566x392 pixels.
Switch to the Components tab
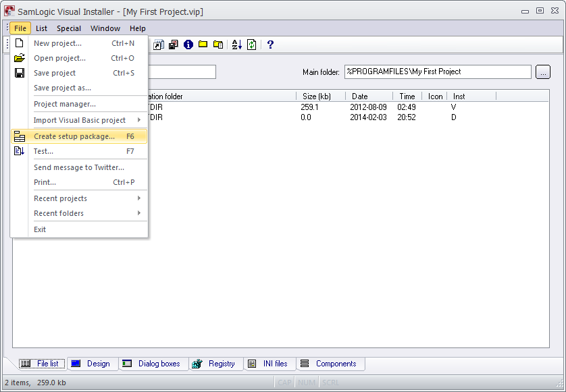tap(330, 364)
